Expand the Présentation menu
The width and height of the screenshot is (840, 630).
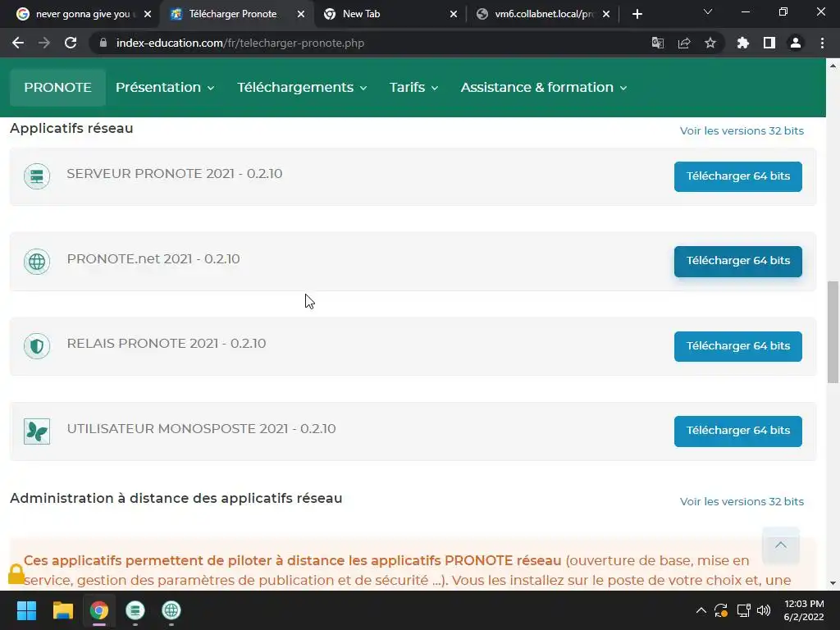pos(164,87)
